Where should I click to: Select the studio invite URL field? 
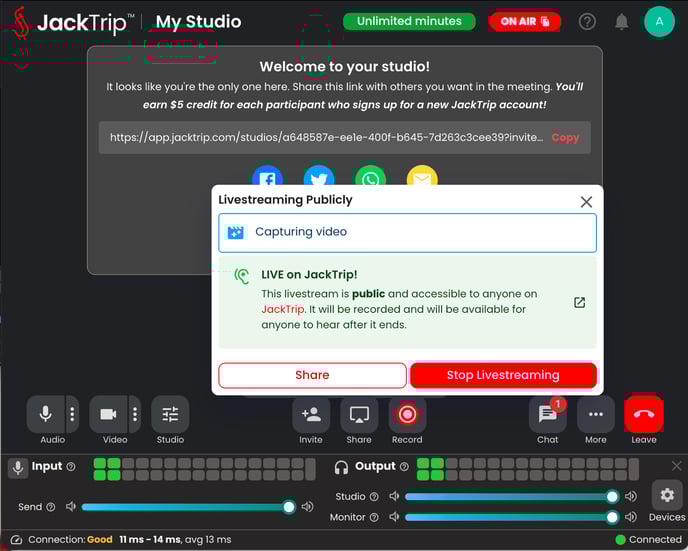pyautogui.click(x=344, y=138)
